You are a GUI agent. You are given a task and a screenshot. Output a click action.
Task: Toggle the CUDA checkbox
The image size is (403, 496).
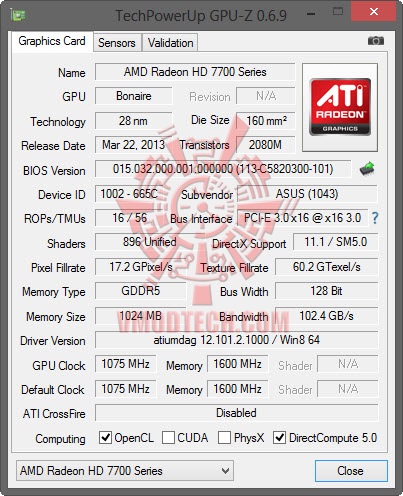[168, 438]
